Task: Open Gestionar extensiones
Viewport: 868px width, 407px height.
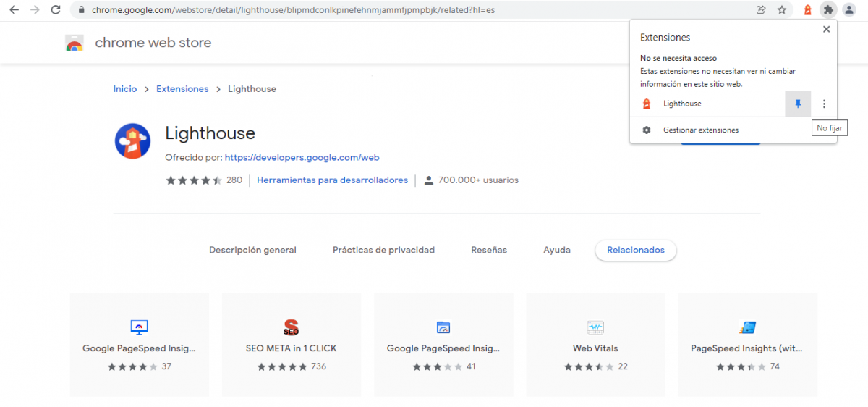Action: (700, 130)
